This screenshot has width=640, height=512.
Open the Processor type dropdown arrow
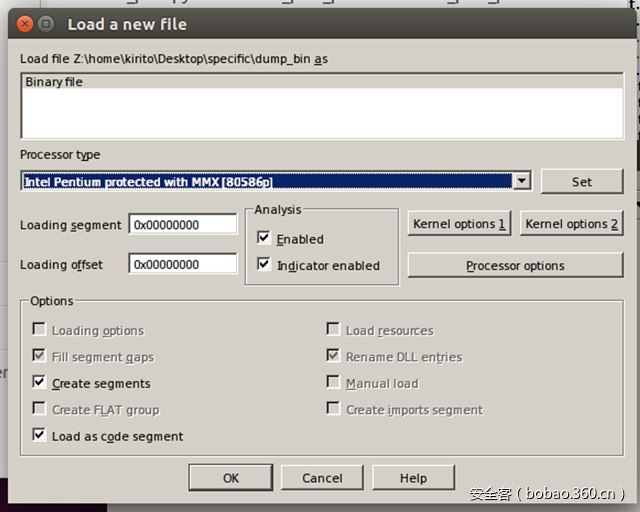pyautogui.click(x=522, y=181)
